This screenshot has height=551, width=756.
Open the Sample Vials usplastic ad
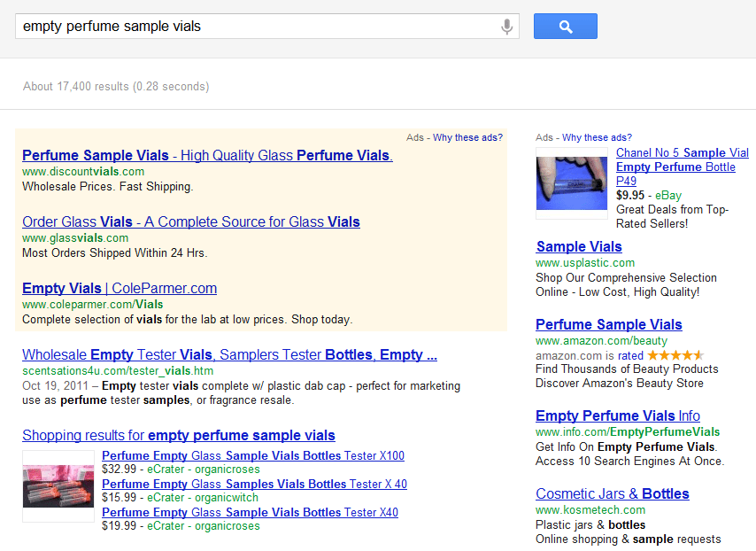pyautogui.click(x=579, y=246)
